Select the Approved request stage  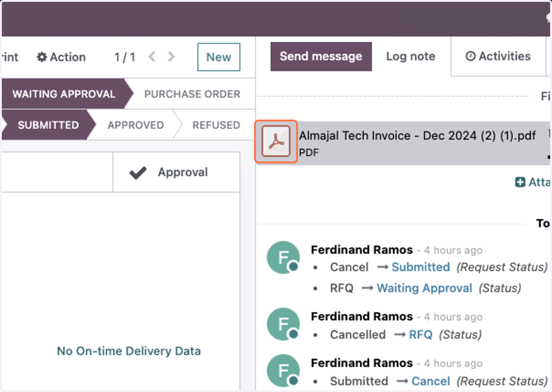[136, 125]
